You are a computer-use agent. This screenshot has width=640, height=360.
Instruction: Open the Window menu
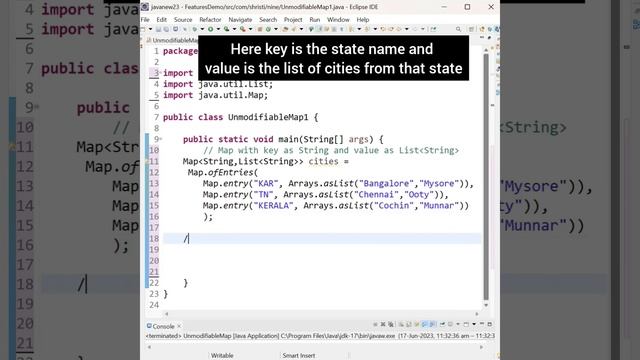coord(338,20)
